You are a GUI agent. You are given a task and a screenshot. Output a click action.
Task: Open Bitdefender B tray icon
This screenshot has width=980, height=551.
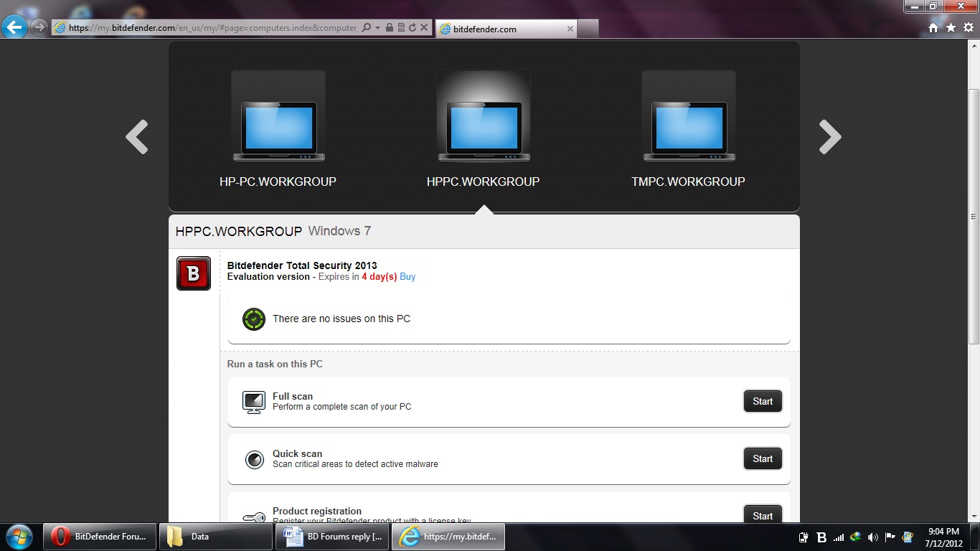(821, 537)
